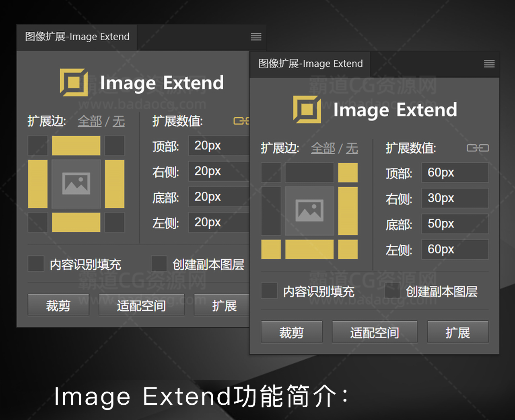Click image placeholder icon in the front panel grid

(309, 211)
